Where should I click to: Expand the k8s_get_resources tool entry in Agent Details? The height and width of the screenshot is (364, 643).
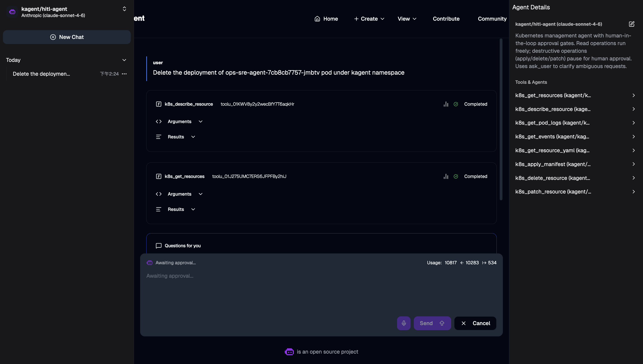575,95
